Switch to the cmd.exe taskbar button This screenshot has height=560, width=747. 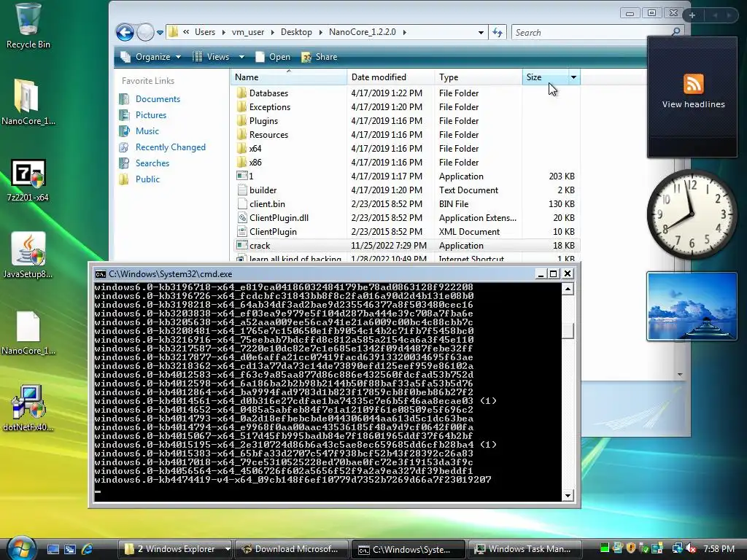(408, 549)
